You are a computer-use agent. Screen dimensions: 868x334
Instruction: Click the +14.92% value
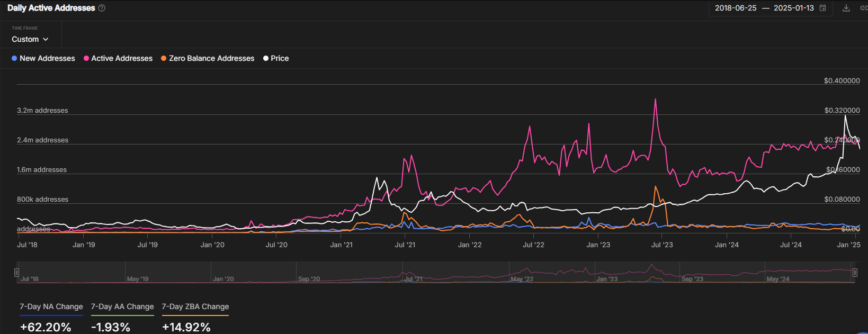[x=186, y=327]
